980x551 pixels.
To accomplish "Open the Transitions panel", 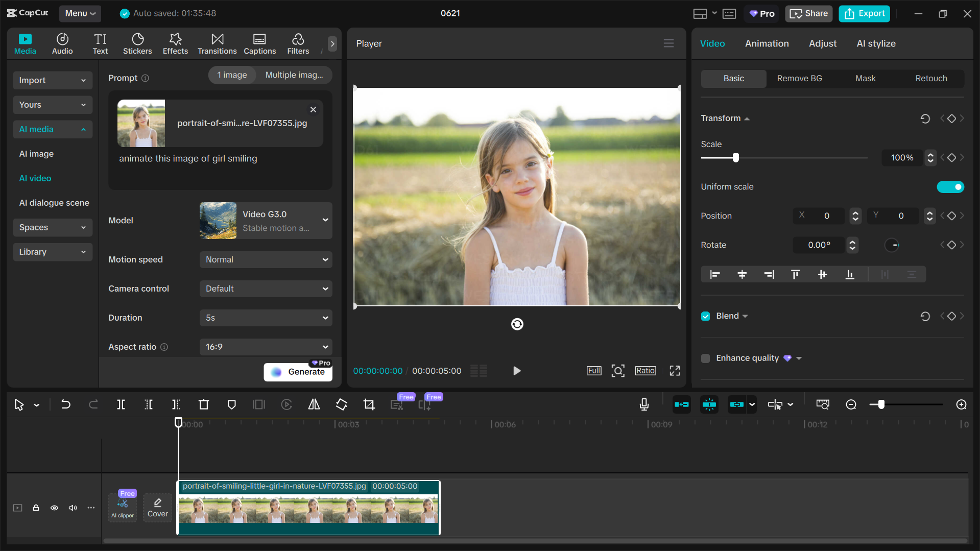I will [217, 44].
